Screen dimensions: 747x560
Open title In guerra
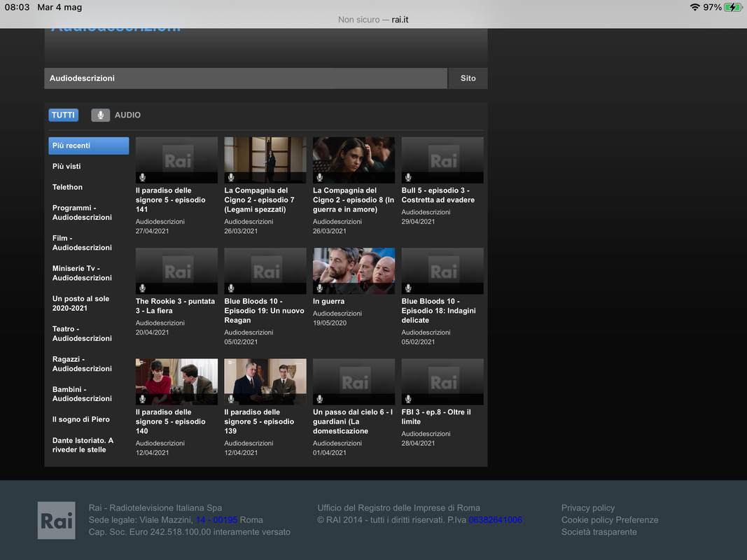point(329,302)
